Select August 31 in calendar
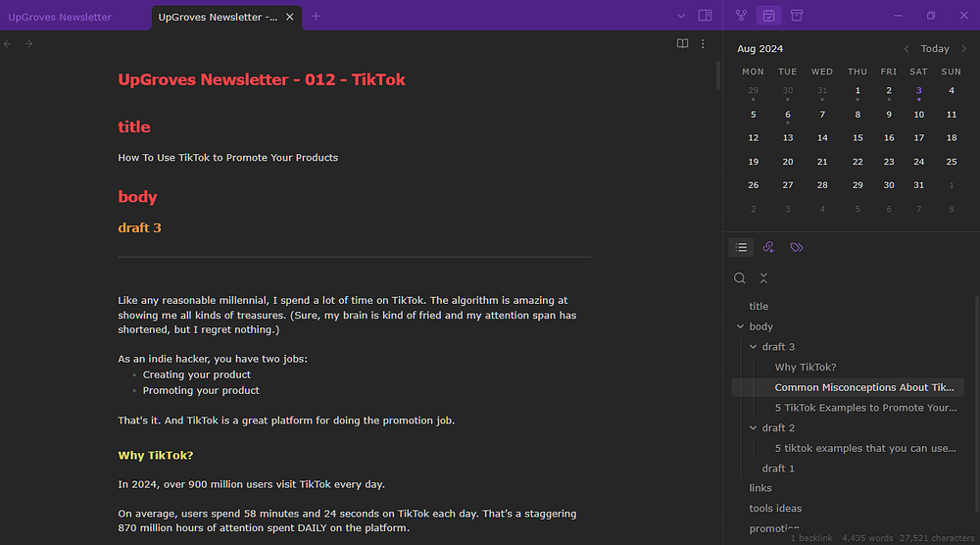This screenshot has height=545, width=980. (919, 185)
